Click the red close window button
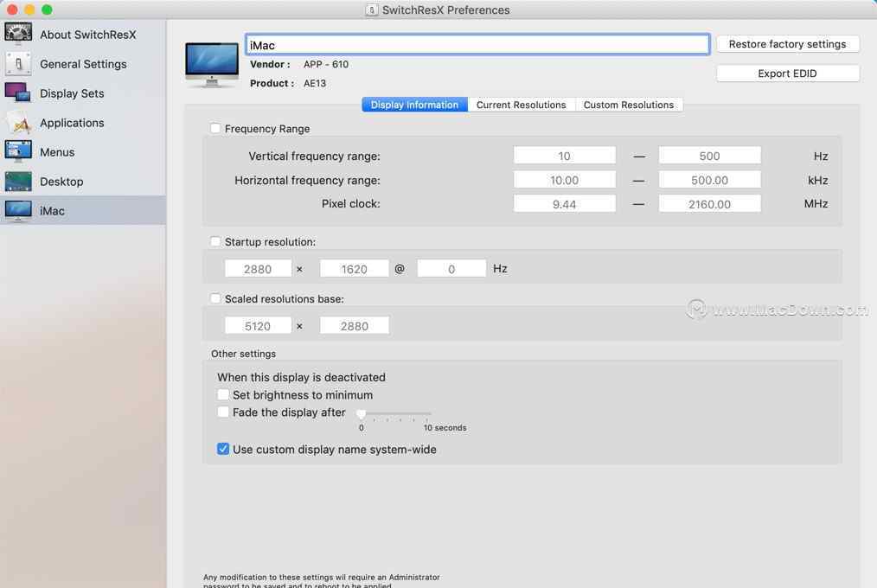 pos(12,10)
